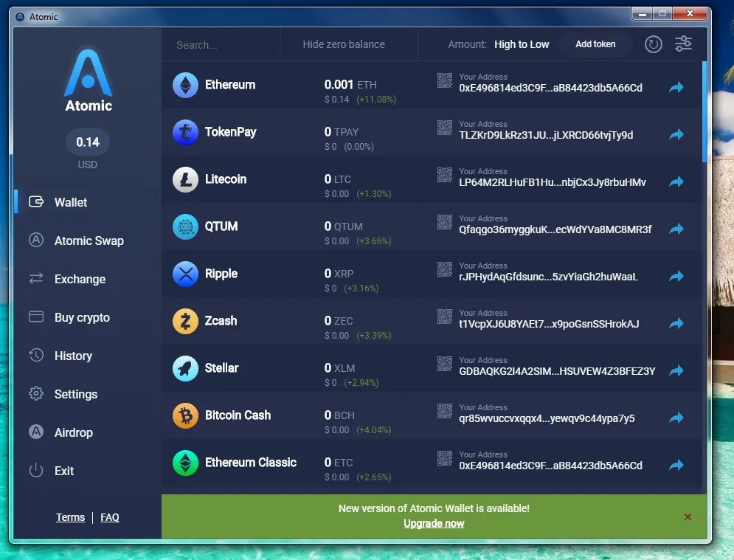Click the Upgrade now link
Screen dimensions: 734x560
tap(434, 524)
